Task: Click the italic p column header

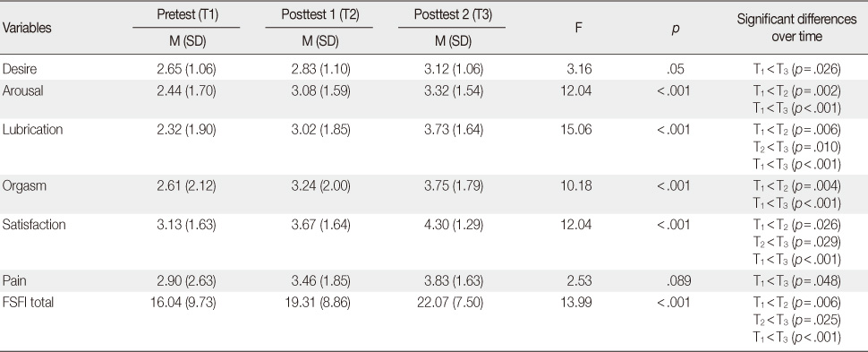Action: [x=675, y=29]
